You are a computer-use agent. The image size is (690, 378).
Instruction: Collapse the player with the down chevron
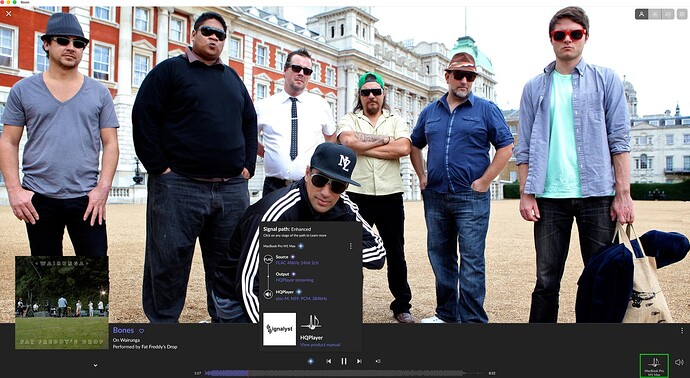click(x=95, y=365)
